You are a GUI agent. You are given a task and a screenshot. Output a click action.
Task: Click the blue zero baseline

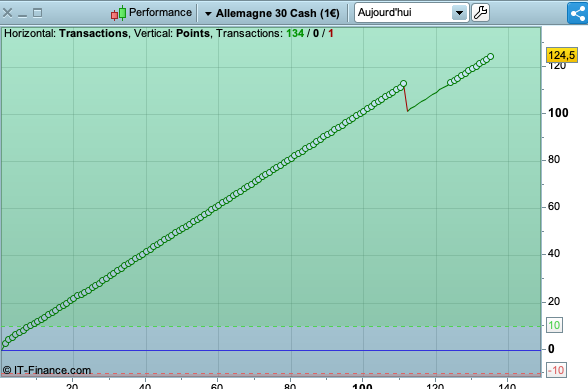pos(271,350)
